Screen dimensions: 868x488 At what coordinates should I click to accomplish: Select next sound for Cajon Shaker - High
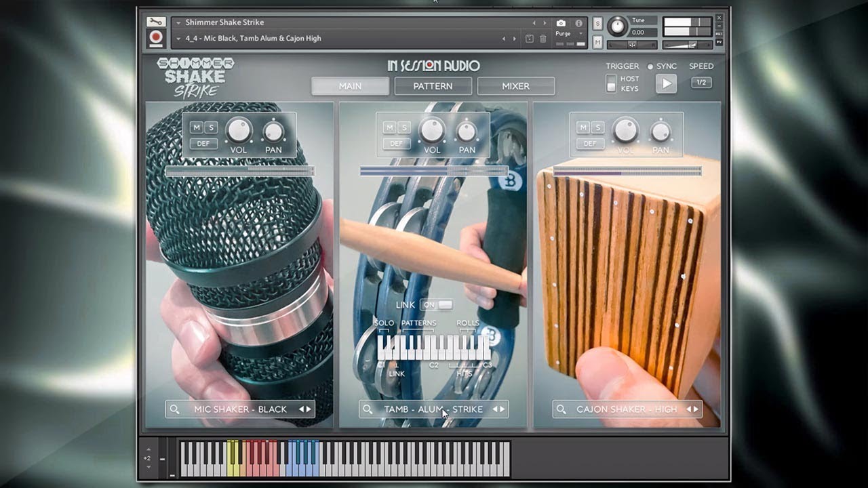696,409
